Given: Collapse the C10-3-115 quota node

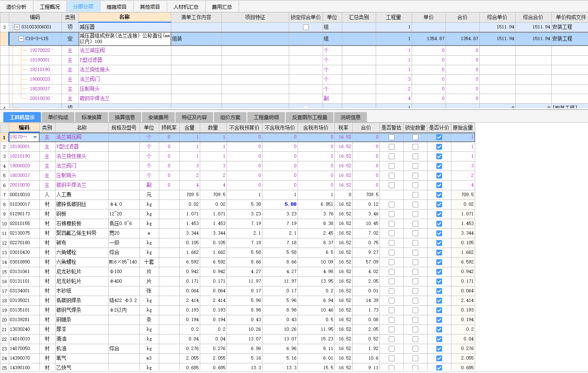Looking at the screenshot, I should [21, 38].
